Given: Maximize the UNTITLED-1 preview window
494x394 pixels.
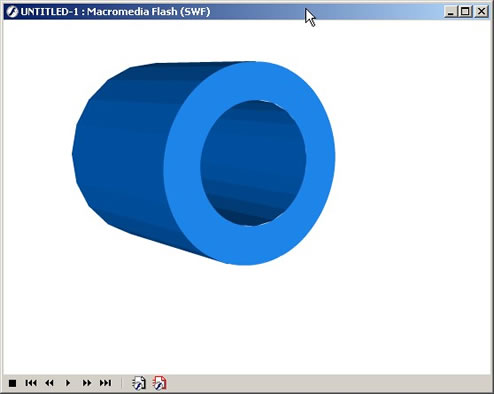Looking at the screenshot, I should (465, 12).
